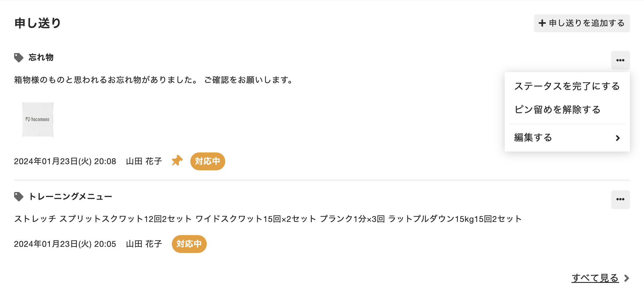
Task: Open the 編集する submenu
Action: click(533, 137)
